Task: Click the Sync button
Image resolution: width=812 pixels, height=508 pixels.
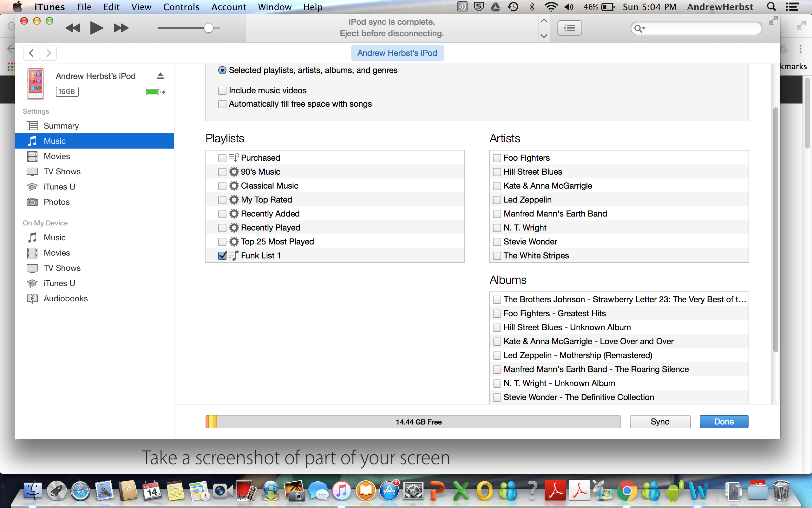Action: (660, 422)
